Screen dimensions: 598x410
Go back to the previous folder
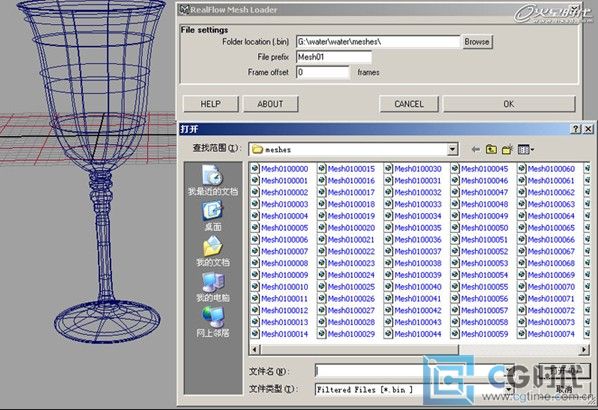(x=475, y=150)
